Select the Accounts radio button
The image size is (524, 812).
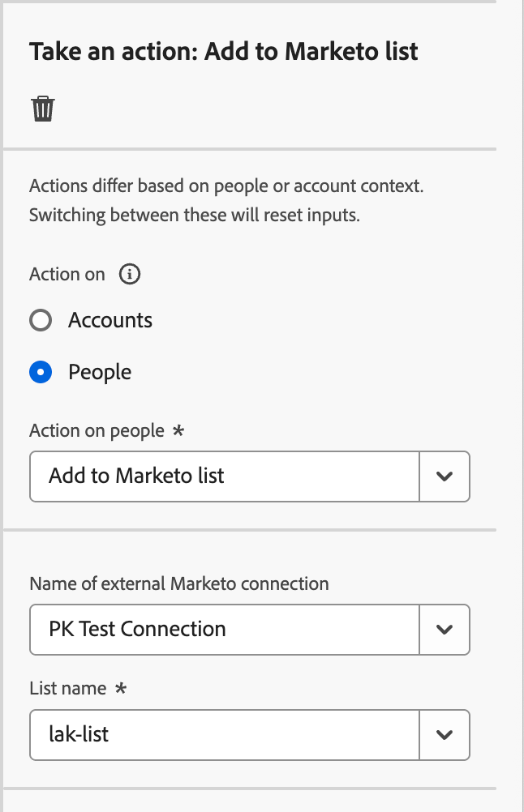(41, 320)
